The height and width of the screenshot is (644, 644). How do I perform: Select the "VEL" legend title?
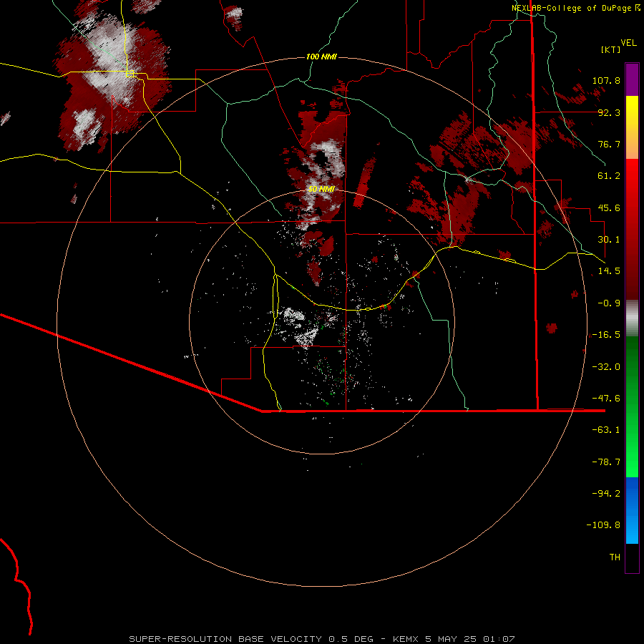point(628,43)
